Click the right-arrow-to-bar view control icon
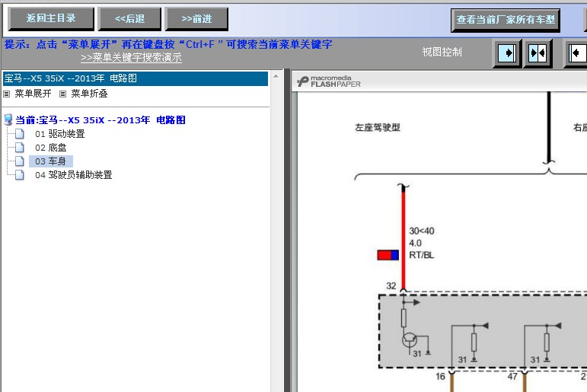 coord(507,53)
